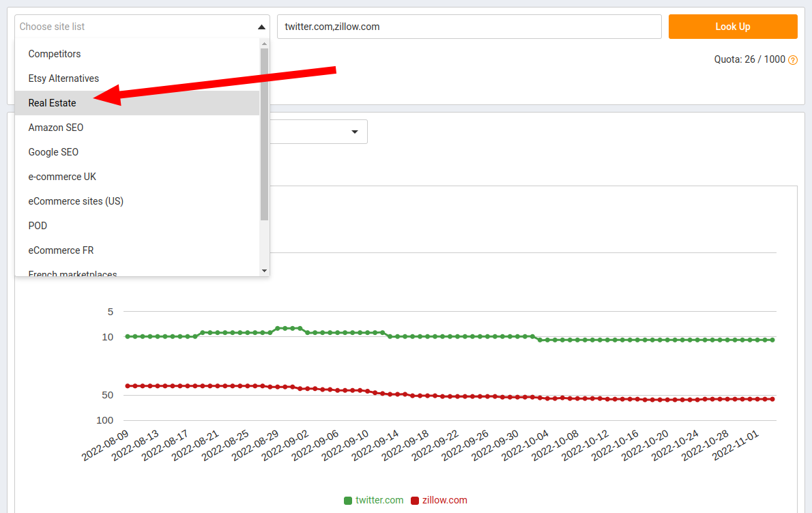
Task: Pick Etsy Alternatives from the list
Action: [x=63, y=78]
